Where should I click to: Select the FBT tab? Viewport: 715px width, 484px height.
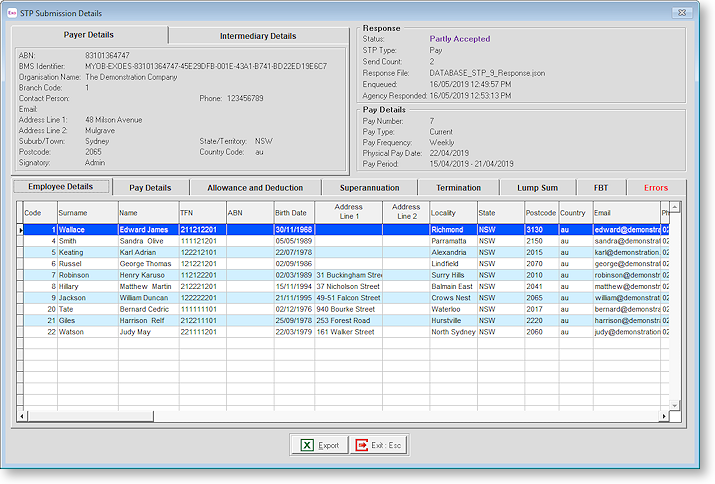pos(601,188)
